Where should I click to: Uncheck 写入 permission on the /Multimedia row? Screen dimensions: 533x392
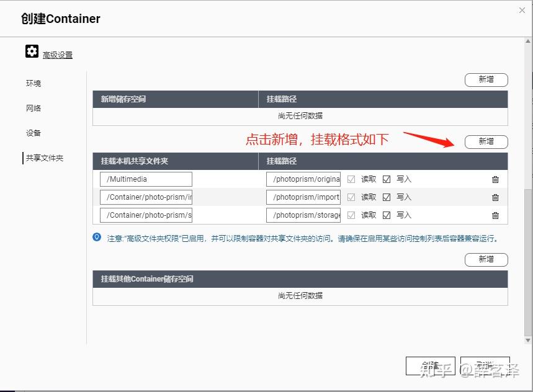[385, 179]
